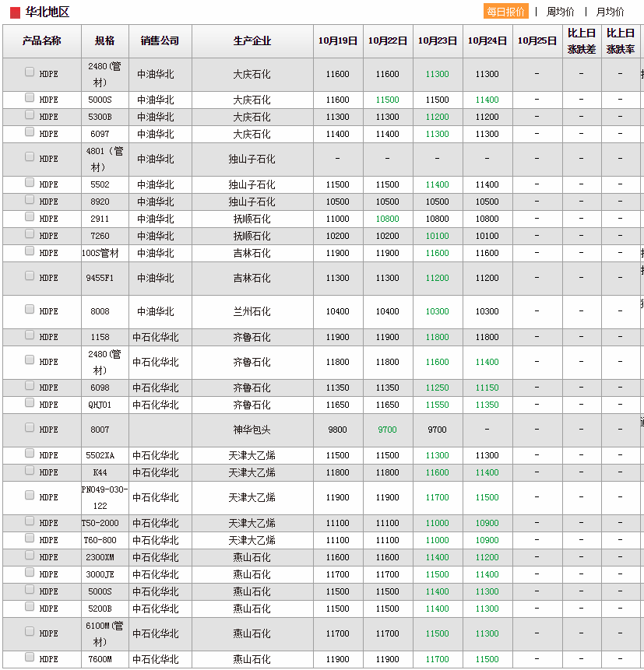Click the 比上日涨跌率 column header
Image resolution: width=644 pixels, height=670 pixels.
tap(621, 41)
